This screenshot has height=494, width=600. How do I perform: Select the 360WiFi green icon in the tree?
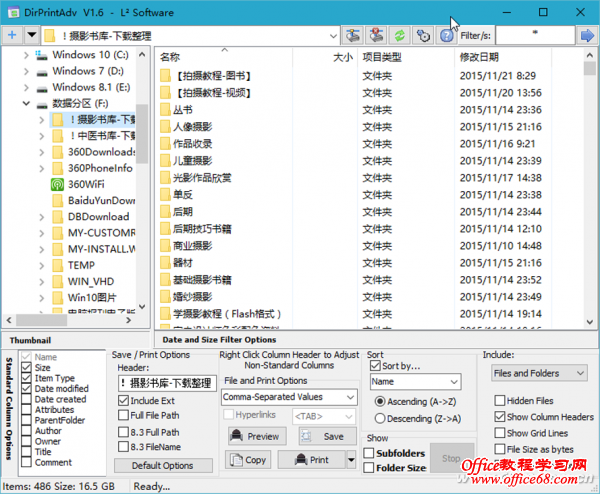[57, 184]
